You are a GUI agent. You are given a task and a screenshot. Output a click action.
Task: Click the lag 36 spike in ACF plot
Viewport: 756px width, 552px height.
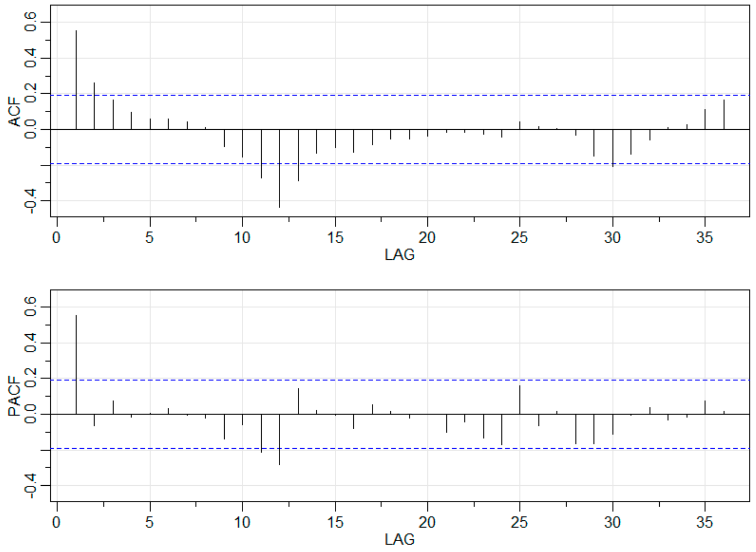click(724, 115)
